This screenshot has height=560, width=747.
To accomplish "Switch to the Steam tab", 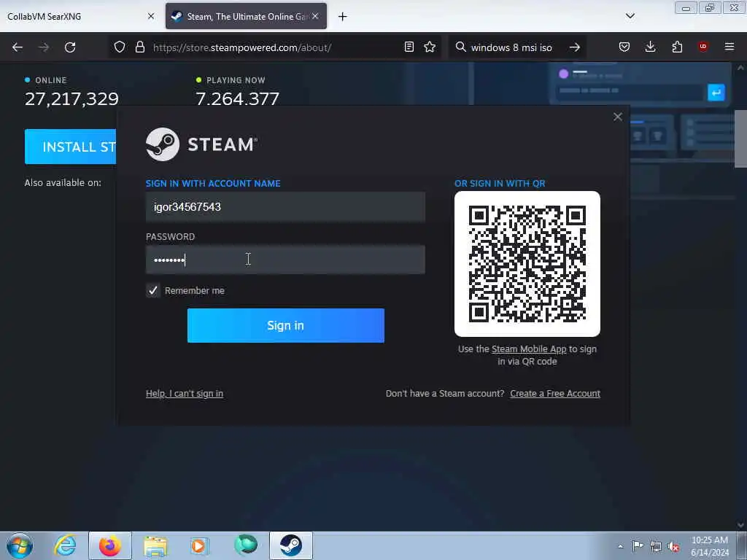I will click(246, 16).
